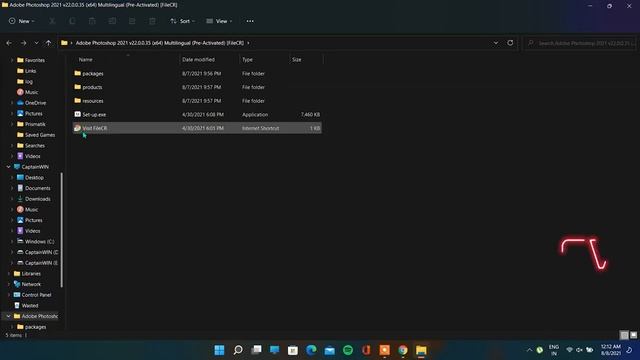This screenshot has width=640, height=360.
Task: Open Google Chrome from the taskbar
Action: tap(403, 350)
